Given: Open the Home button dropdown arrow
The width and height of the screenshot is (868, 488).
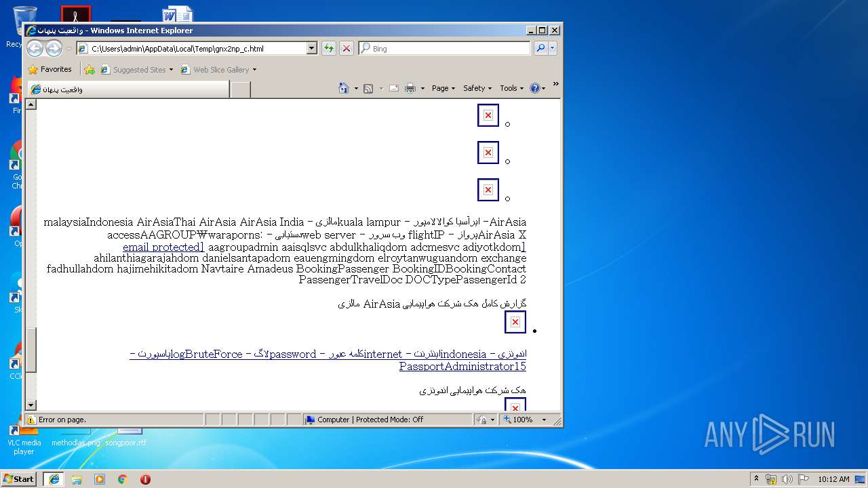Looking at the screenshot, I should pyautogui.click(x=356, y=88).
